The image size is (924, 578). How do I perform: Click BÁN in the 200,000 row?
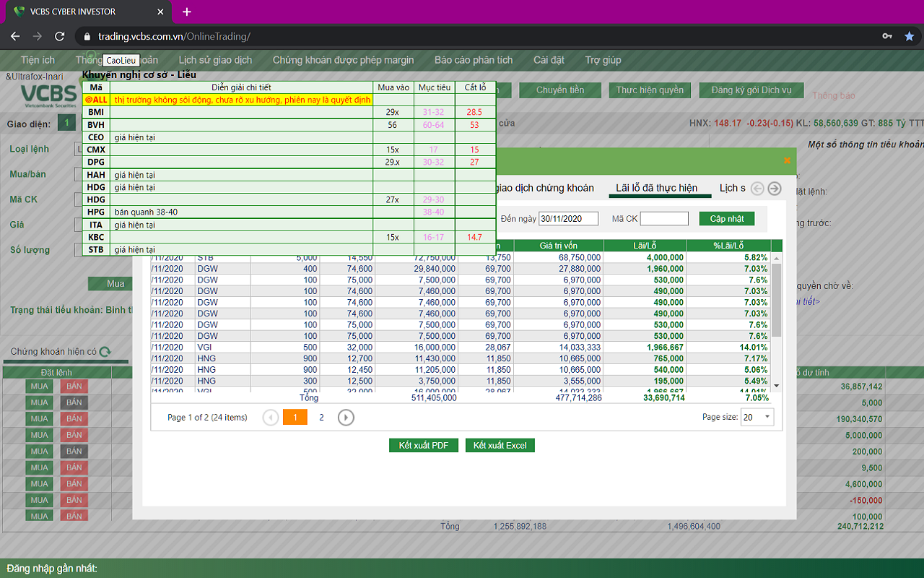click(x=74, y=452)
